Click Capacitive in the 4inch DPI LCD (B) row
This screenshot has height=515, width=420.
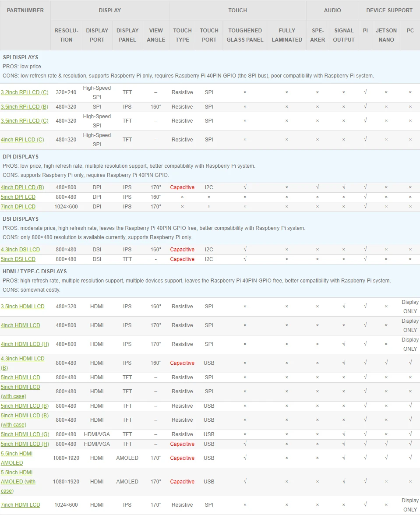(x=182, y=187)
